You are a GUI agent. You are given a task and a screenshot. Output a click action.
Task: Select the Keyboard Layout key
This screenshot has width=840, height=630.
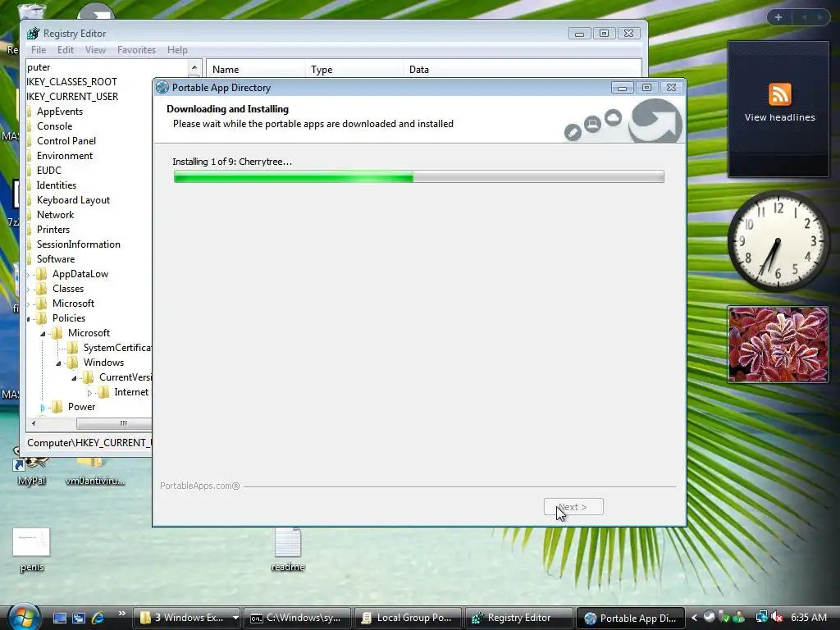click(73, 200)
